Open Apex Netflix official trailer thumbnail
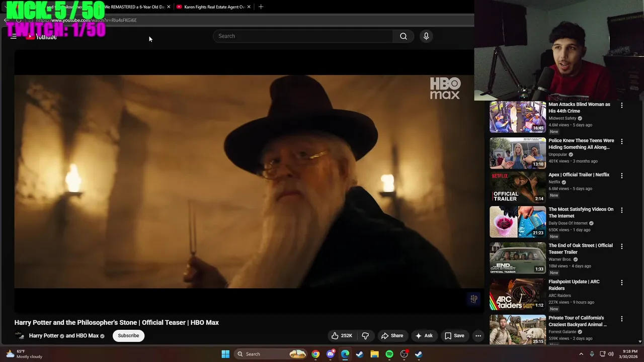Image resolution: width=644 pixels, height=362 pixels. click(x=518, y=187)
